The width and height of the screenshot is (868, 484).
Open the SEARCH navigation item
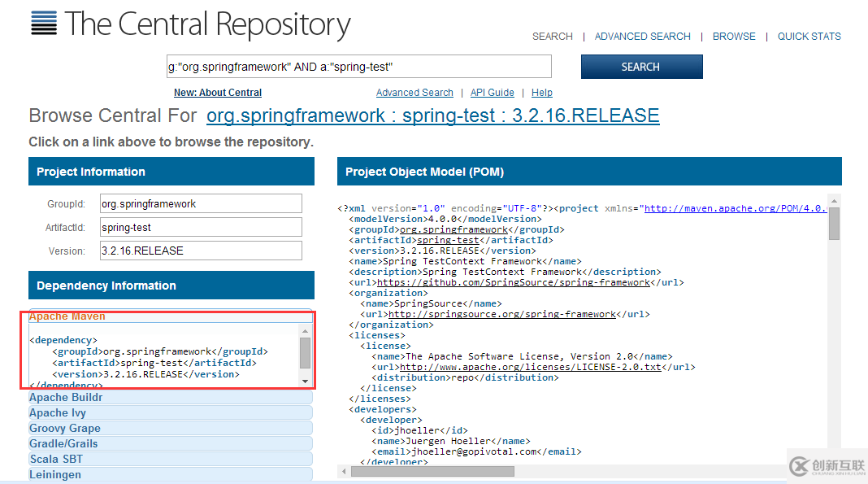click(x=553, y=37)
